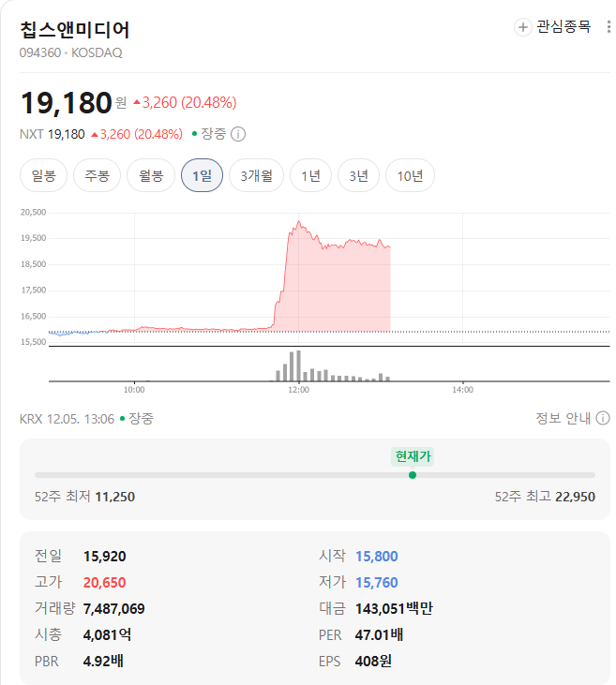
Task: Switch chart to 3년 range
Action: (358, 175)
